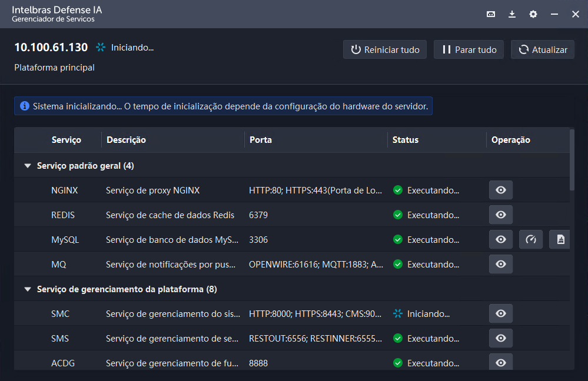Click the eye icon in the MQ row
This screenshot has height=381, width=588.
[x=501, y=265]
